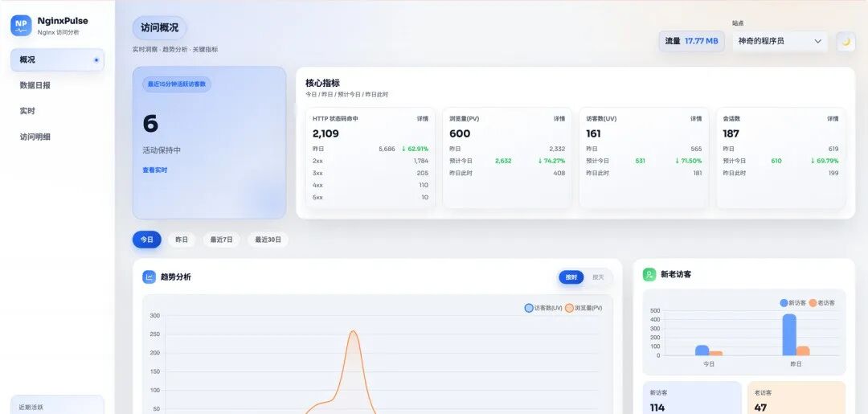Click the UV value 161
Viewport: 868px width, 414px height.
click(593, 133)
